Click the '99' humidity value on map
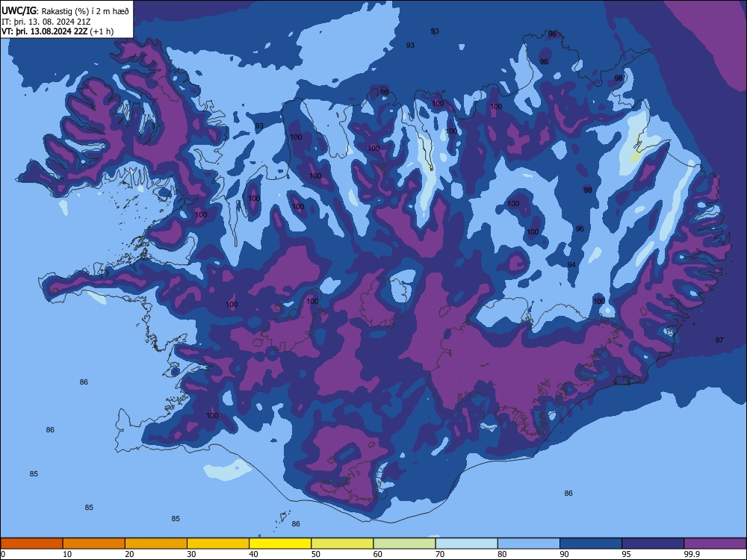This screenshot has width=747, height=560. click(385, 92)
